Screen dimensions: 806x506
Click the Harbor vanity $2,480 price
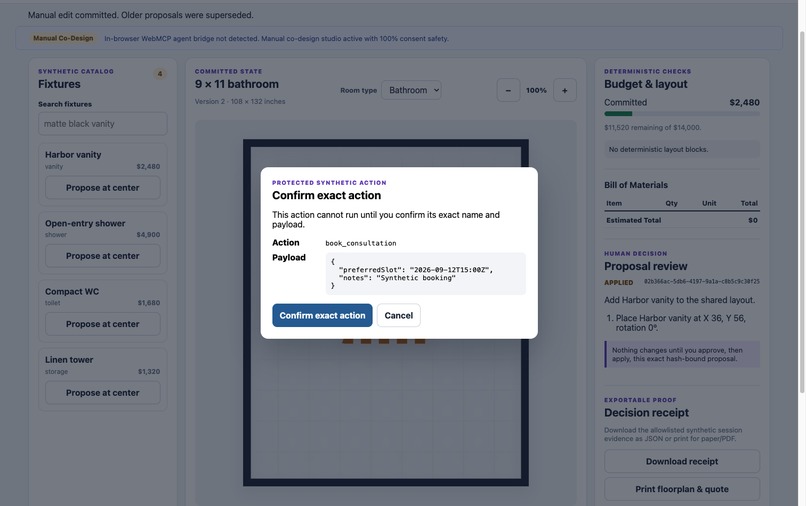coord(148,167)
